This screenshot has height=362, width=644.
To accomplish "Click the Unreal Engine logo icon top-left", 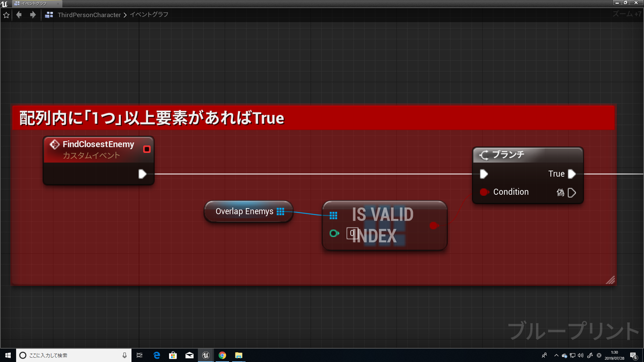I will tap(4, 3).
